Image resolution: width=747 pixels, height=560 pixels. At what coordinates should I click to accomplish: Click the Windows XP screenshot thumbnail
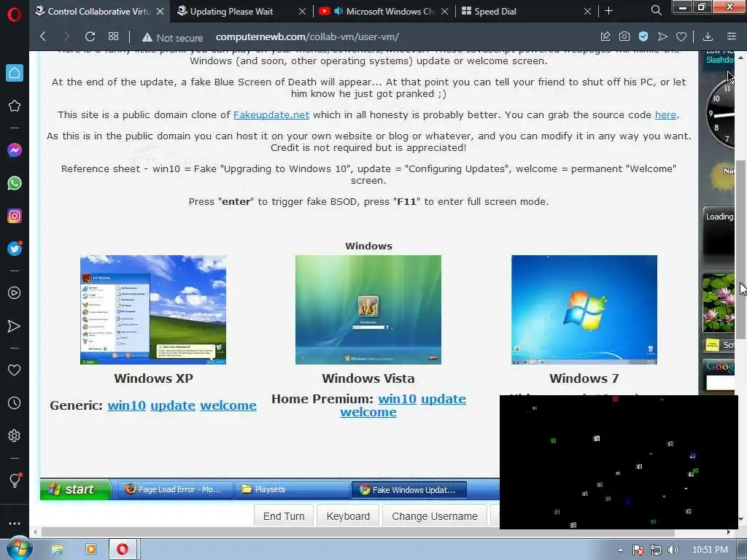(x=153, y=309)
